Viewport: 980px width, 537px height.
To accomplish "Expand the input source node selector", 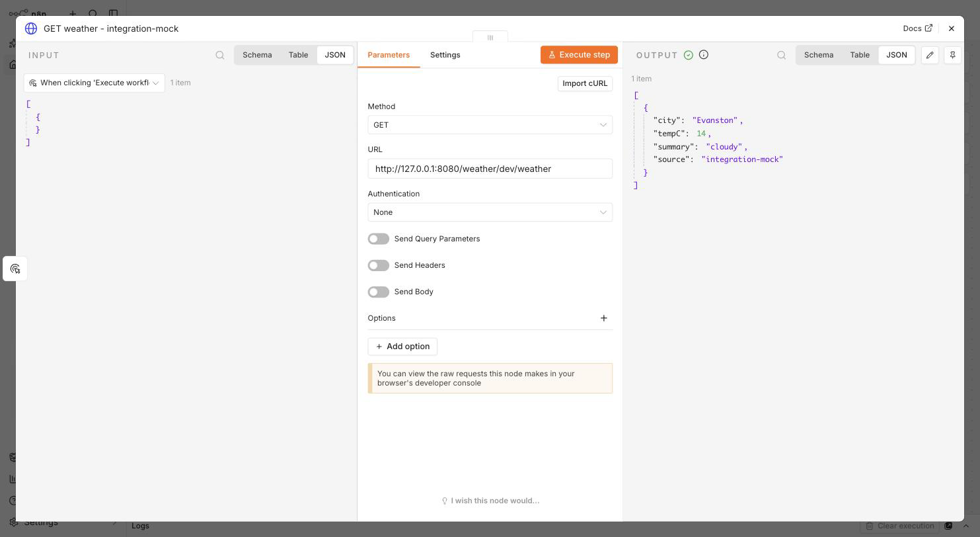I will pyautogui.click(x=94, y=83).
